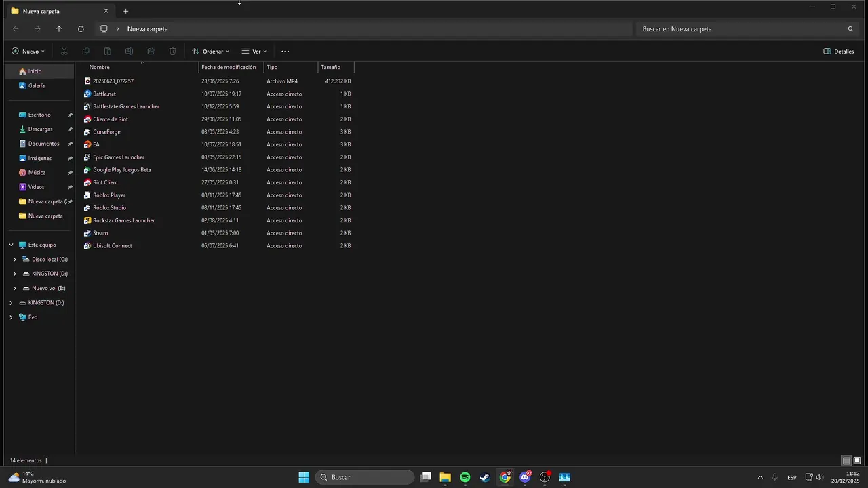Click the ESP language indicator

click(x=792, y=477)
